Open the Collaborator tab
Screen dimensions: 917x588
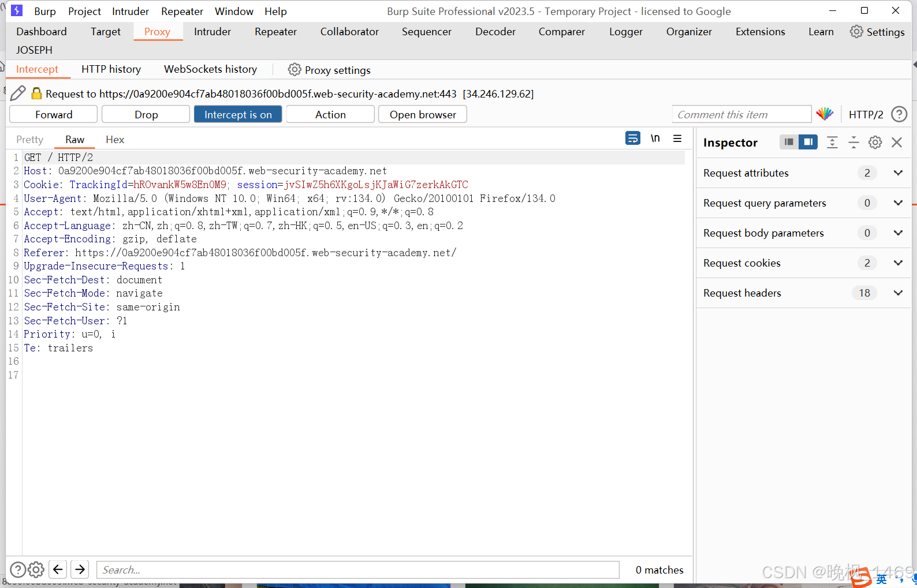point(349,32)
